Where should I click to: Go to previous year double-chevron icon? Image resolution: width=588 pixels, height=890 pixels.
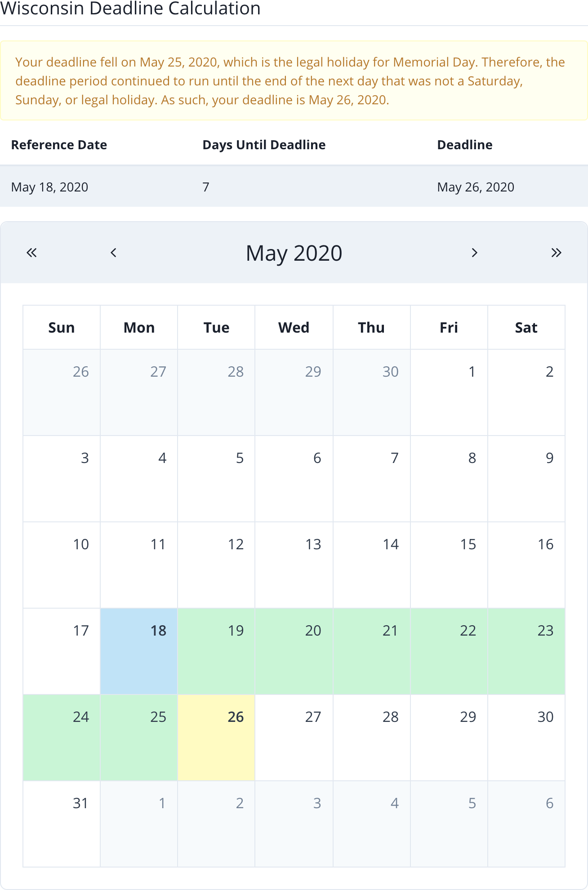[x=31, y=253]
